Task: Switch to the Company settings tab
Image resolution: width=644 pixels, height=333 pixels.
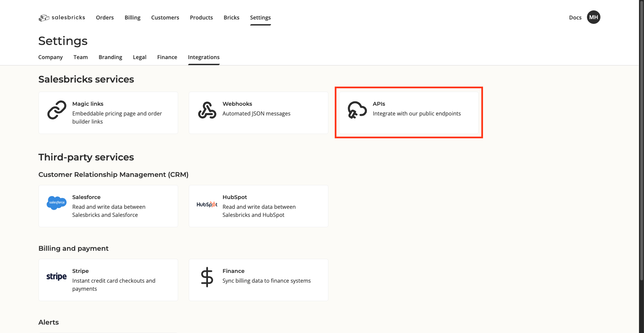Action: (50, 57)
